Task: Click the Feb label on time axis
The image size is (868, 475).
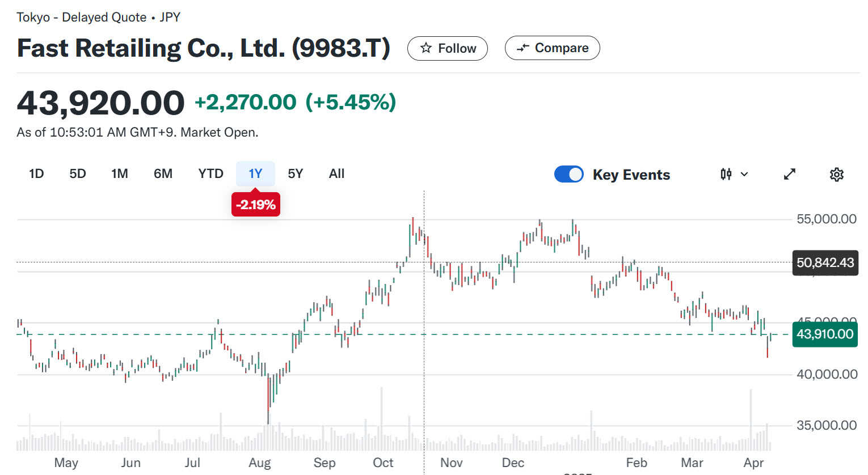Action: (x=637, y=463)
